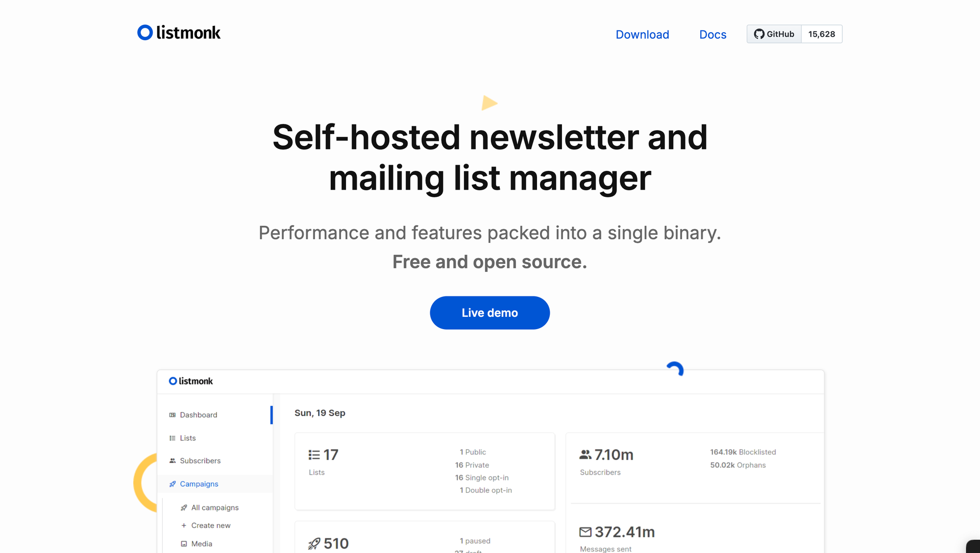The width and height of the screenshot is (980, 553).
Task: Click the date text Sun, 19 Sep
Action: (320, 413)
